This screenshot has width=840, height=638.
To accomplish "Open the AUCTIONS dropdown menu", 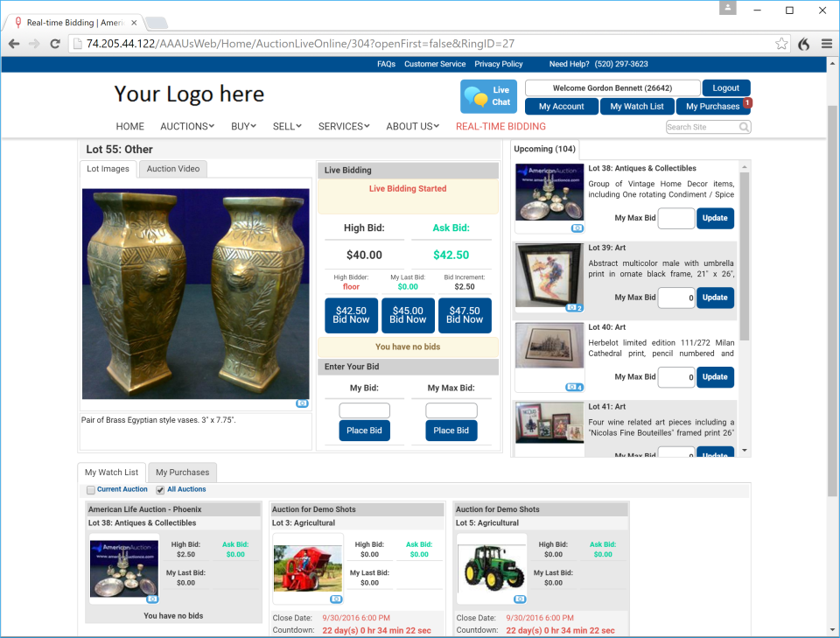I will pos(185,126).
